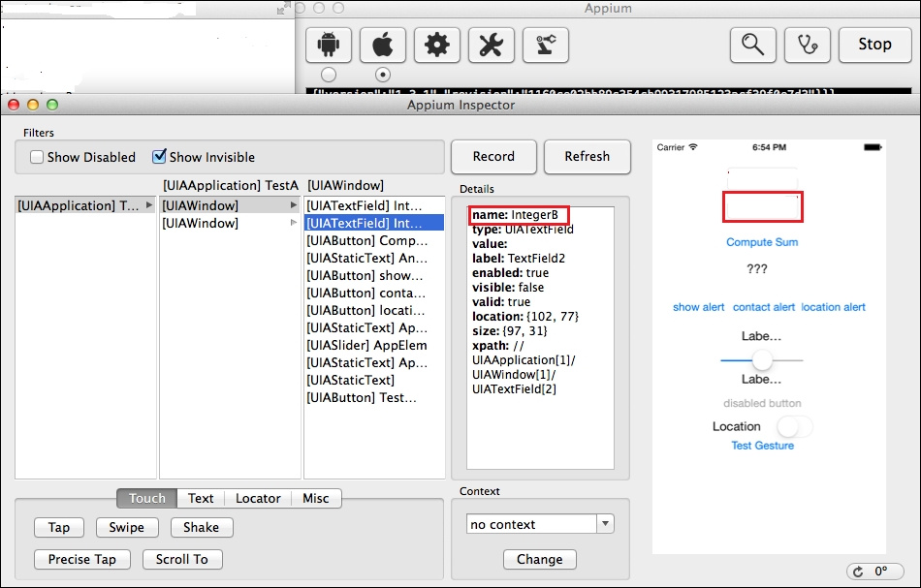Click the Tap button
This screenshot has height=588, width=921.
coord(59,527)
